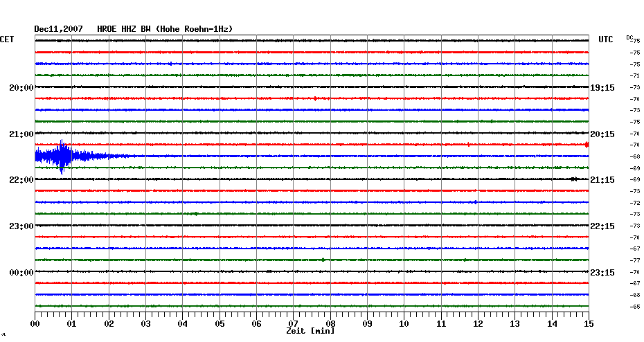Click the (Hohe Roehn-1Hz) title text
Screen dimensions: 644x342
pos(195,29)
